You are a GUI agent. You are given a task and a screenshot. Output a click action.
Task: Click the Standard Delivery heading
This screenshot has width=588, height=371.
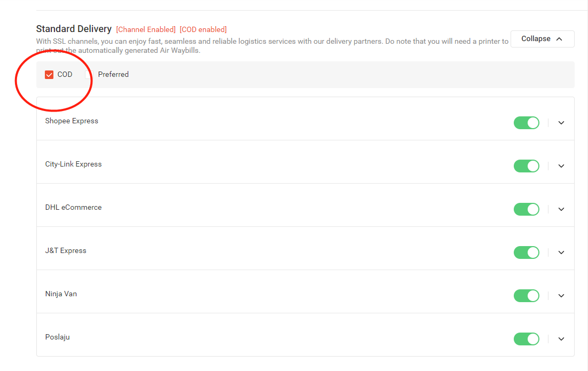tap(74, 29)
